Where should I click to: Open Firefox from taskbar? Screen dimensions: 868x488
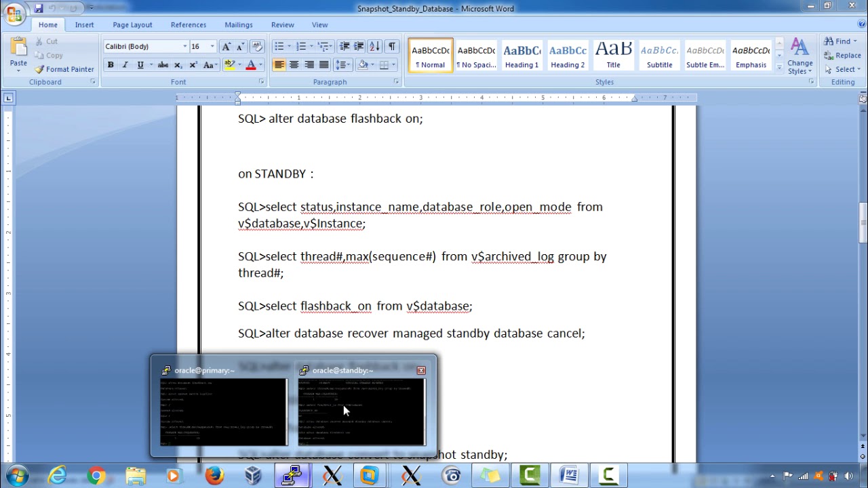[x=214, y=476]
